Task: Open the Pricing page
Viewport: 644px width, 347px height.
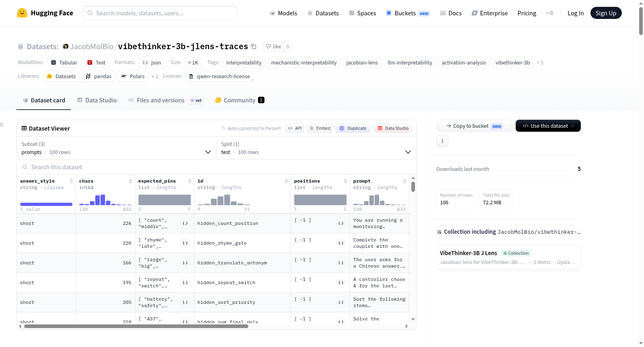Action: [527, 13]
